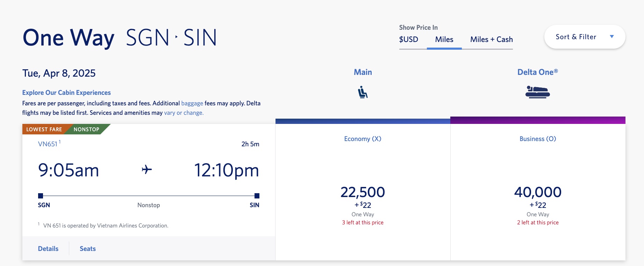Click the Delta One column header
This screenshot has width=644, height=266.
tap(538, 72)
